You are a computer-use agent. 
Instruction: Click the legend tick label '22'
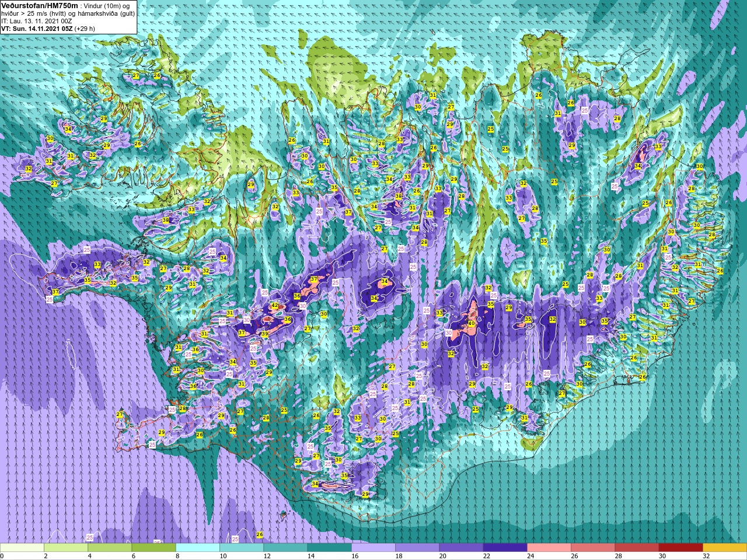[x=486, y=556]
